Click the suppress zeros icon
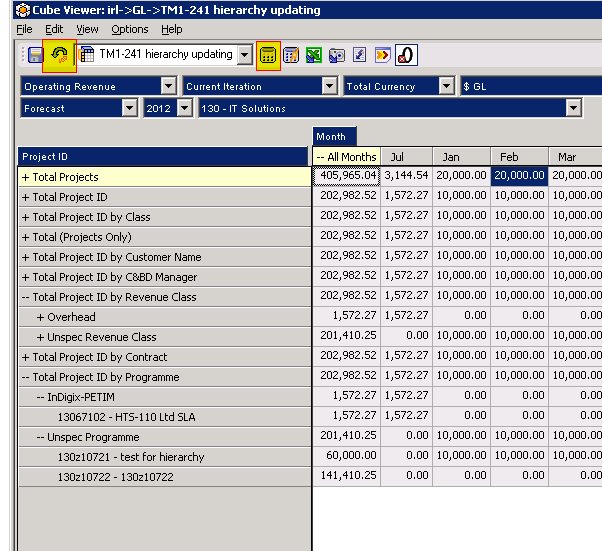 406,55
